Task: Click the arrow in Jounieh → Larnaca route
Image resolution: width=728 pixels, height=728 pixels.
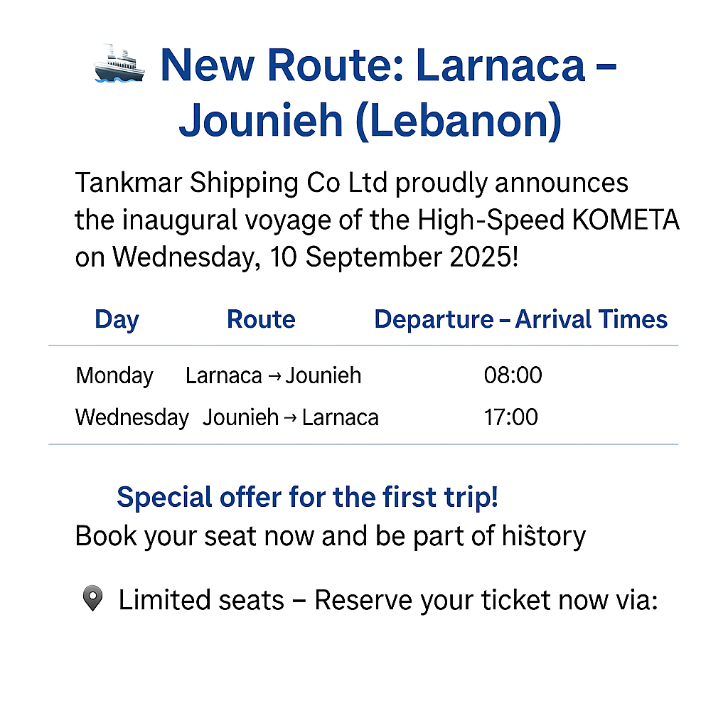Action: click(289, 417)
